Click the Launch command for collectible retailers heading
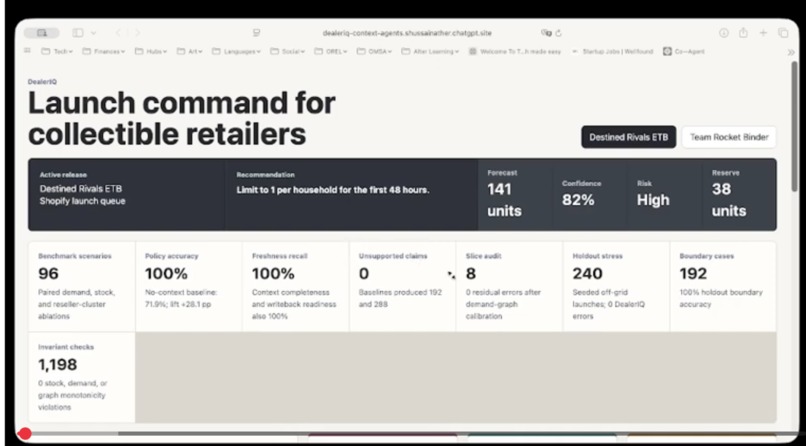 (182, 118)
